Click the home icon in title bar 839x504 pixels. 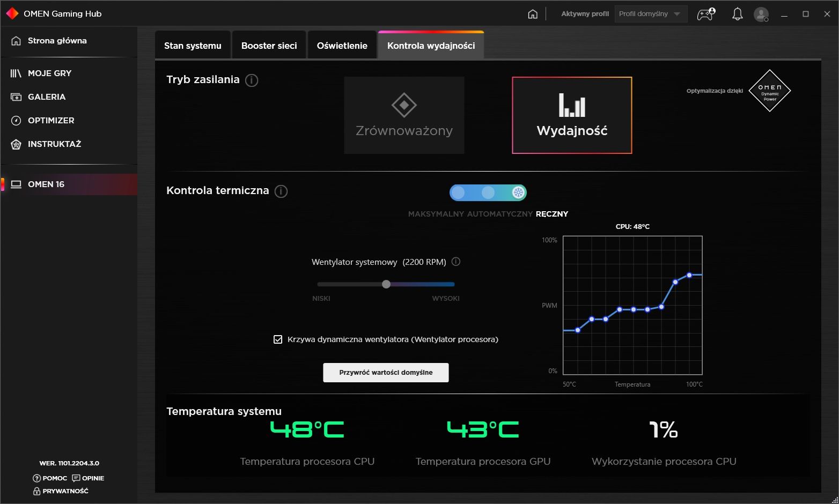533,14
